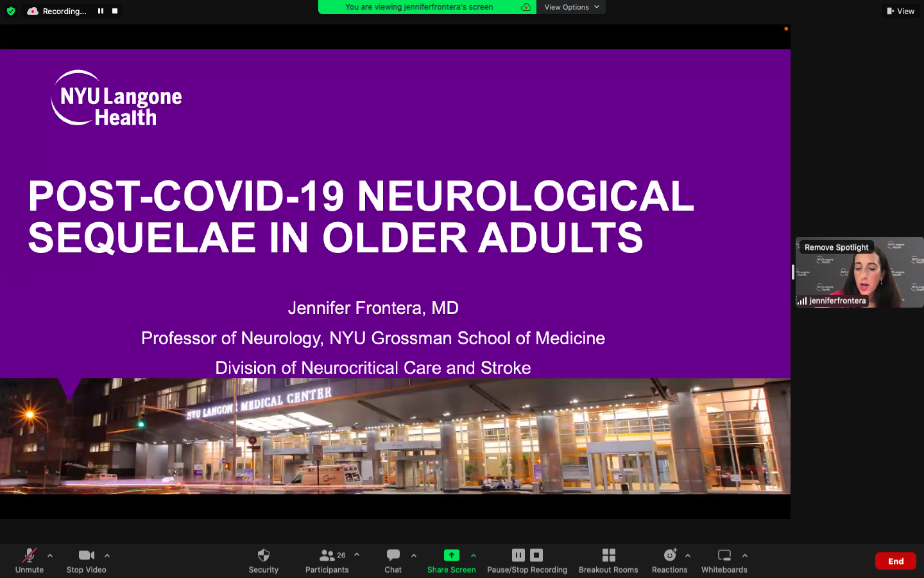The image size is (924, 578).
Task: Expand the Reactions options chevron
Action: 688,556
